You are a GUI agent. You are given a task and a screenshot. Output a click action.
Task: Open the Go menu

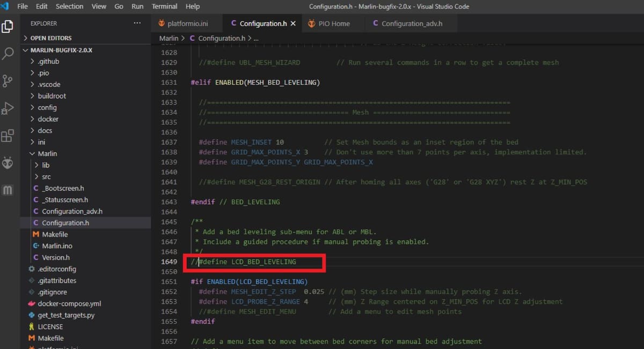119,6
